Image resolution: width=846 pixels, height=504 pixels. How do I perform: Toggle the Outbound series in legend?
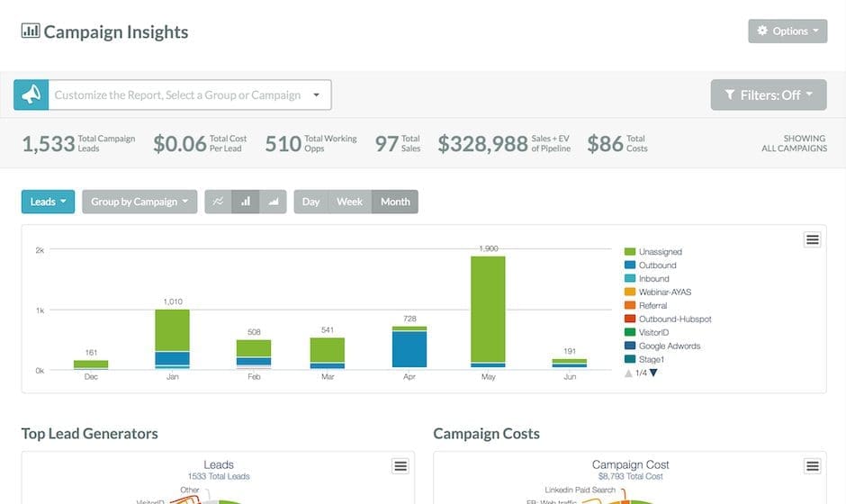(x=657, y=265)
